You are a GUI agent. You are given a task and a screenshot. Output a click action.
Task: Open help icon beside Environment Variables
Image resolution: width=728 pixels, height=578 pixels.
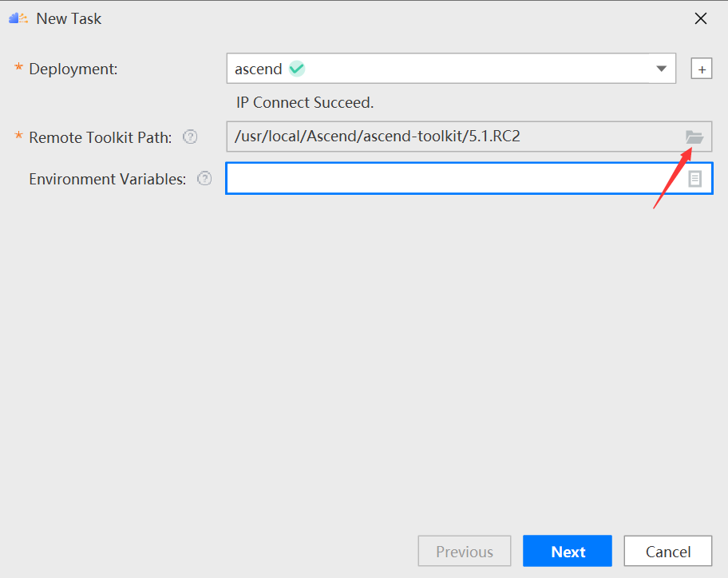(204, 179)
